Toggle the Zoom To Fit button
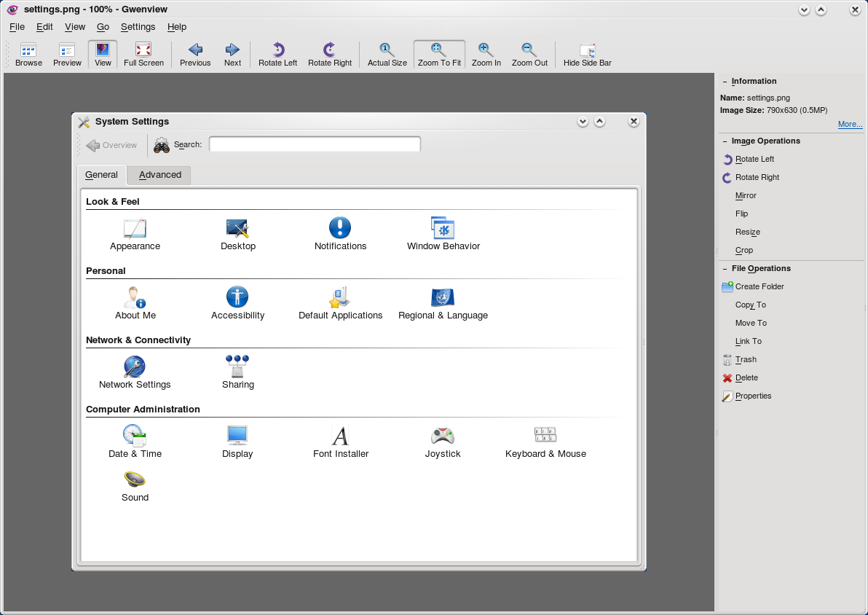The width and height of the screenshot is (868, 615). [x=439, y=55]
